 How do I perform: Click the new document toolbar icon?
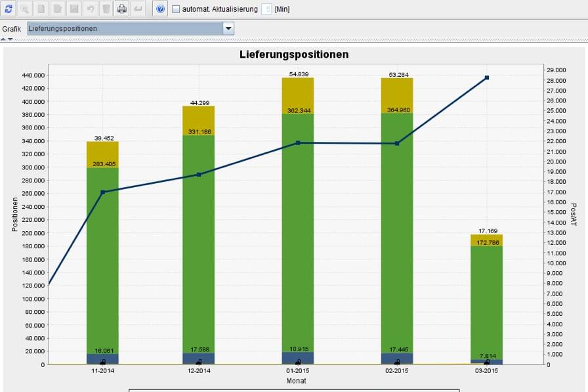[41, 9]
